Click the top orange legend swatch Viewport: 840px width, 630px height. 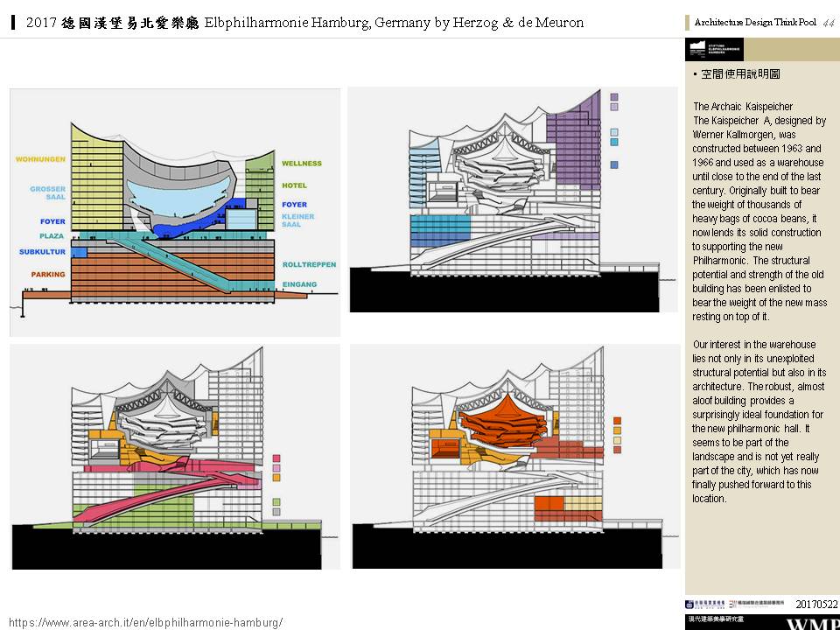coord(618,418)
